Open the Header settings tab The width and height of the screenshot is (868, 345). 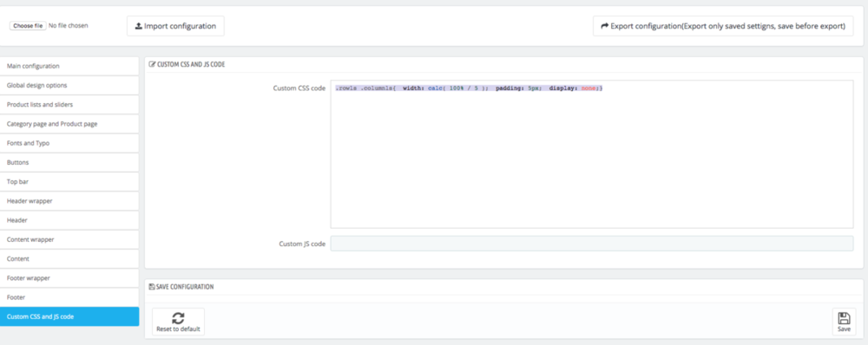tap(69, 220)
